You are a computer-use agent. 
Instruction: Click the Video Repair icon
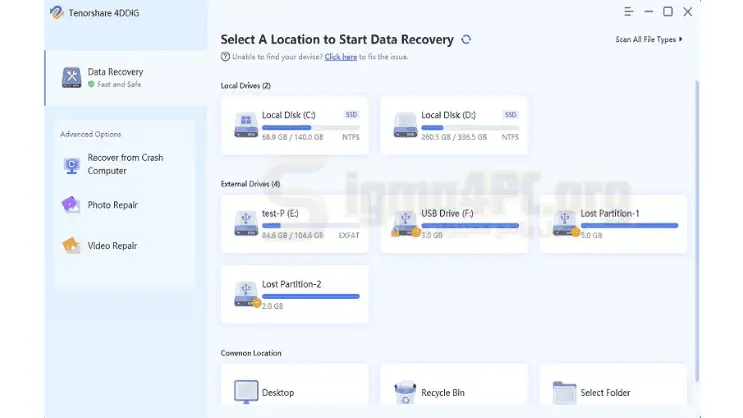click(x=71, y=245)
